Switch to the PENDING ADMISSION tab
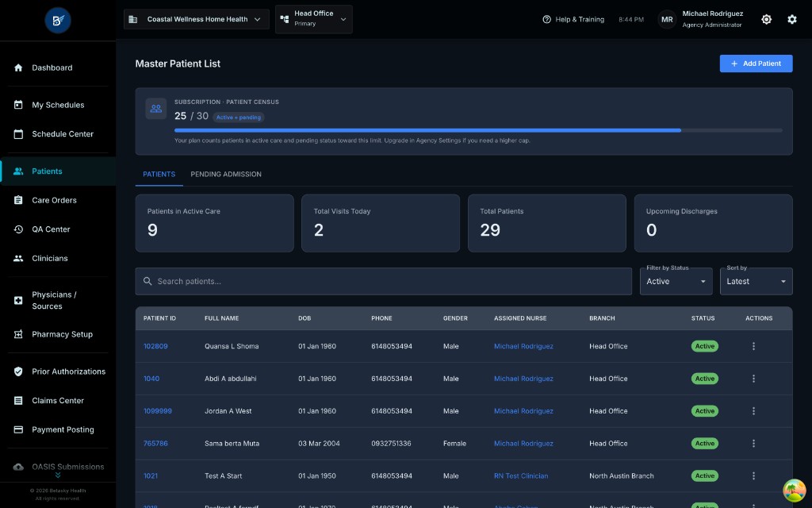 pyautogui.click(x=226, y=174)
